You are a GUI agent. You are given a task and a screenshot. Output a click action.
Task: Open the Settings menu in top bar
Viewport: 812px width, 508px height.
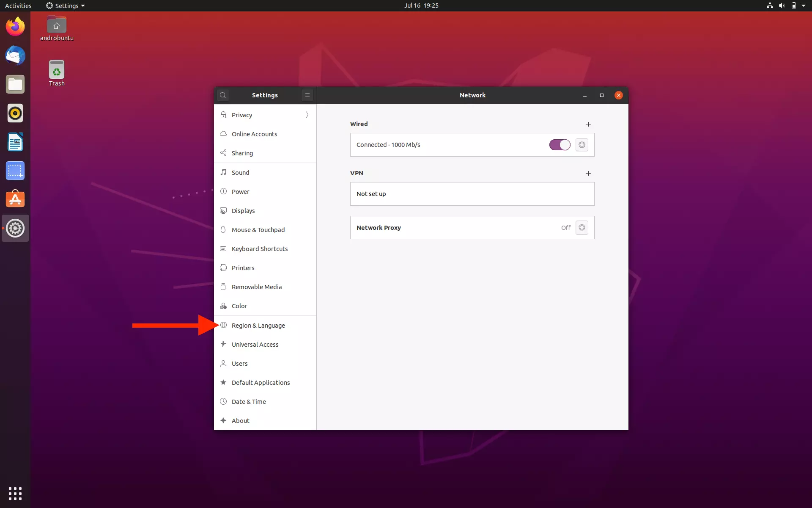[65, 6]
